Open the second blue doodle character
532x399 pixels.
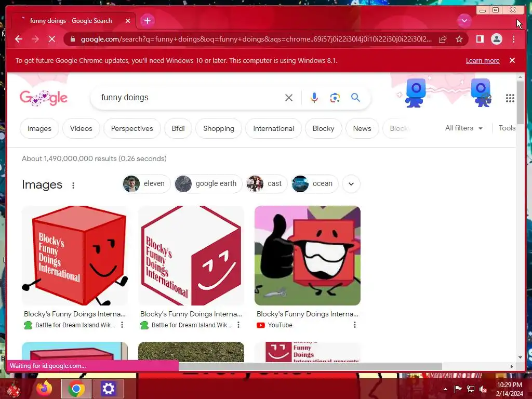point(481,93)
